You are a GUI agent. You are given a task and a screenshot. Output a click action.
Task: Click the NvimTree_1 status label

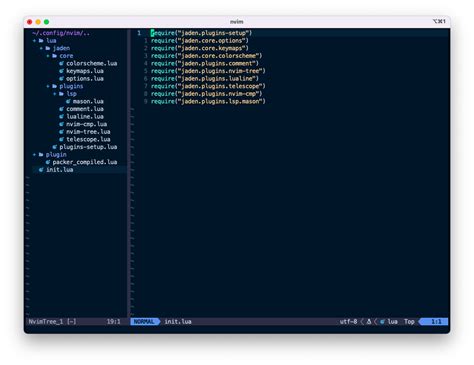tap(46, 322)
